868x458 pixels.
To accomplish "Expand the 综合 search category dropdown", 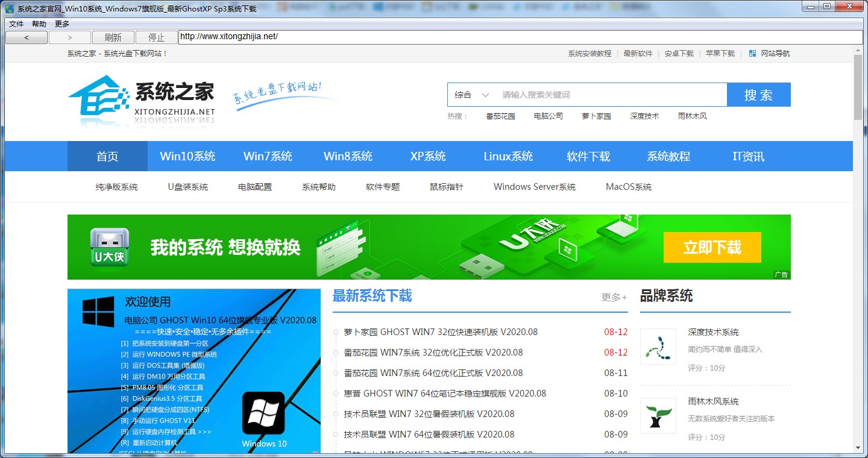I will pyautogui.click(x=472, y=95).
